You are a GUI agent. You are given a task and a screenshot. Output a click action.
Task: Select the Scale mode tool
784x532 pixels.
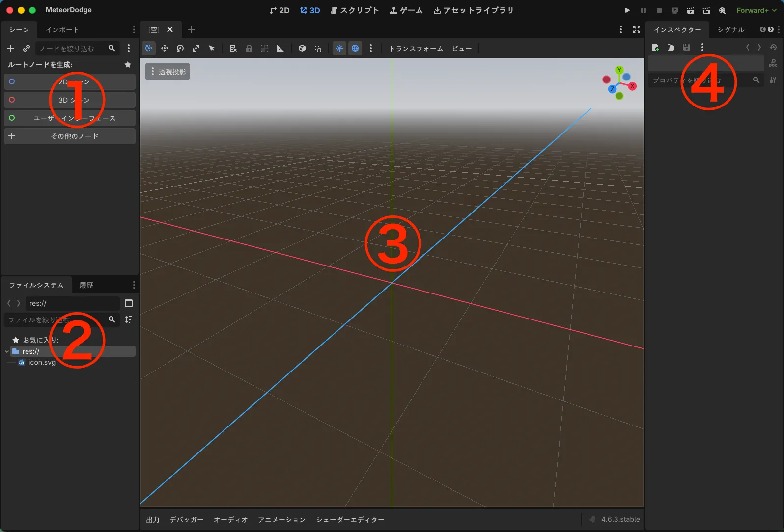click(x=196, y=48)
